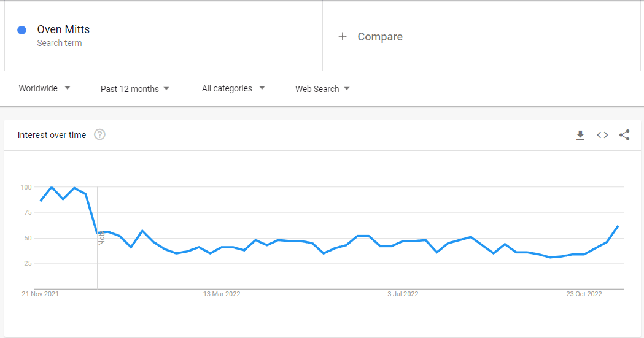Change the Web Search type dropdown
Image resolution: width=644 pixels, height=338 pixels.
click(x=322, y=89)
